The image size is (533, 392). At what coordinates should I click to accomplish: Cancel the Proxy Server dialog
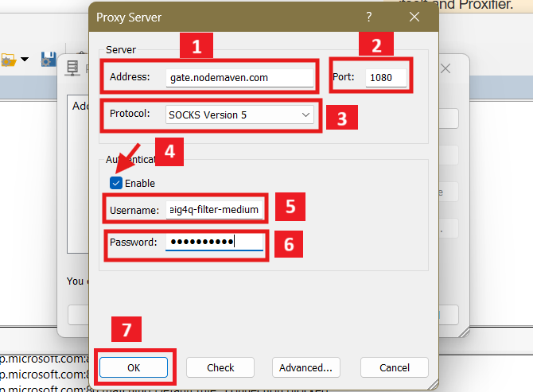[x=395, y=367]
